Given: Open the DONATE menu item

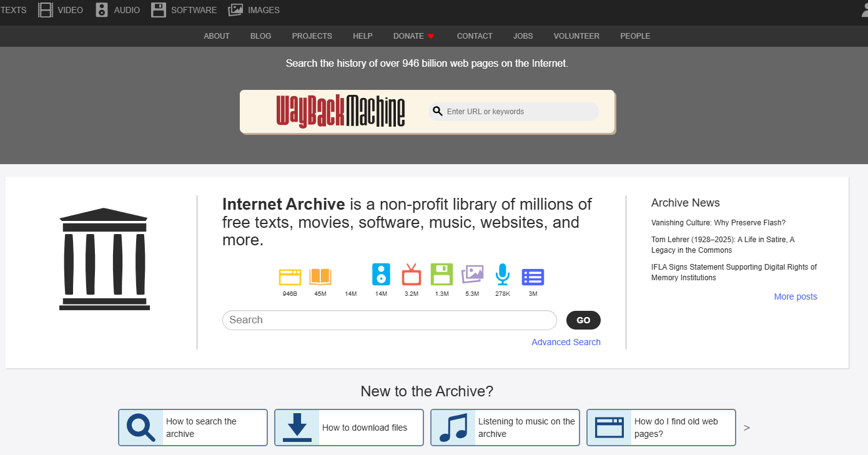Looking at the screenshot, I should pyautogui.click(x=408, y=36).
